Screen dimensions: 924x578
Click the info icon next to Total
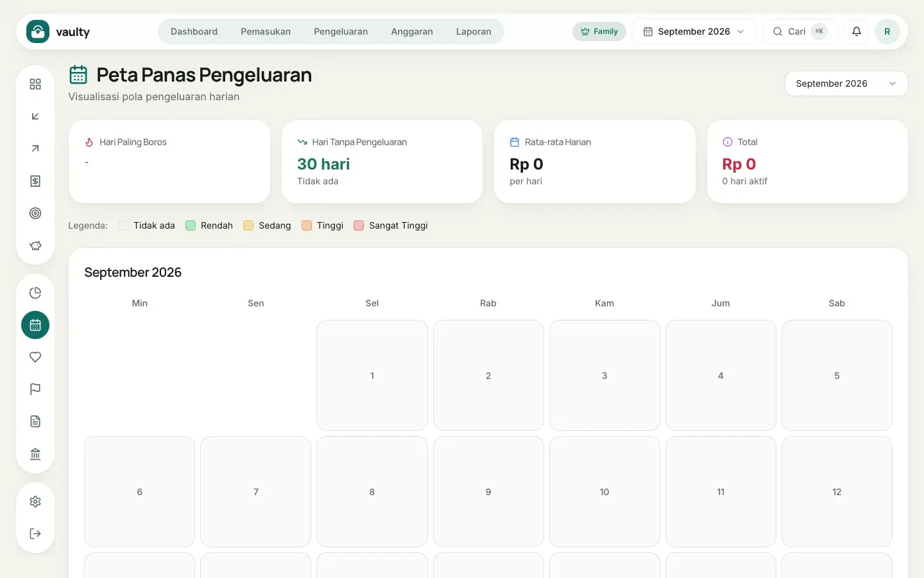(727, 142)
